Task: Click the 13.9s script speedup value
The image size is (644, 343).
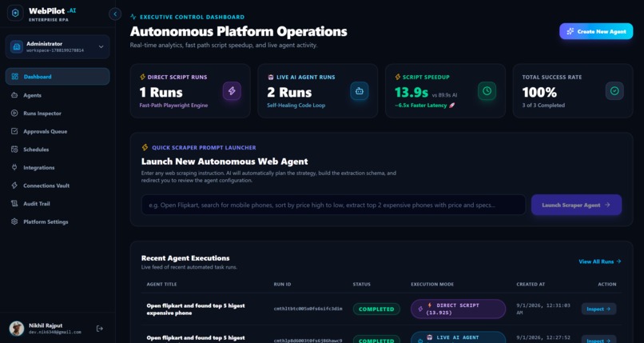Action: click(x=411, y=93)
